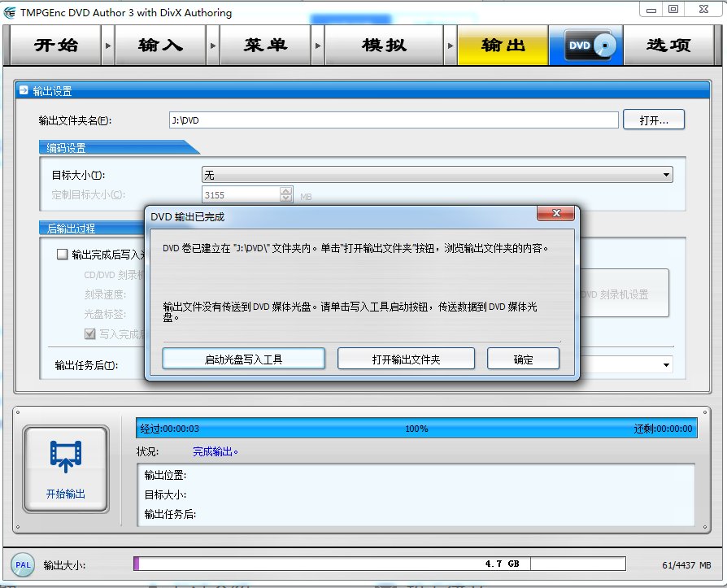Click the 打开输出文件夹 button
Viewport: 727px width, 588px height.
[406, 358]
